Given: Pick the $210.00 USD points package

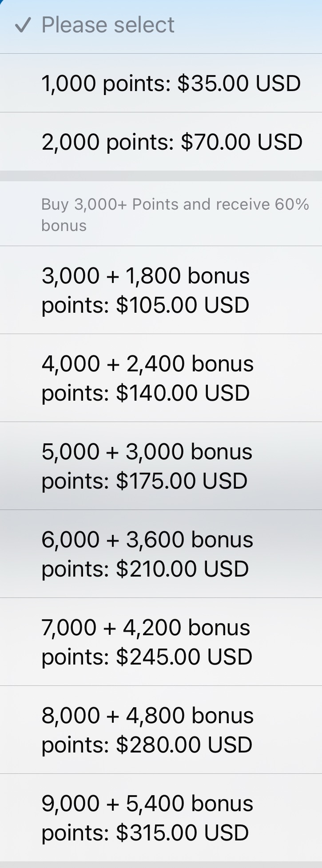Looking at the screenshot, I should (182, 569).
